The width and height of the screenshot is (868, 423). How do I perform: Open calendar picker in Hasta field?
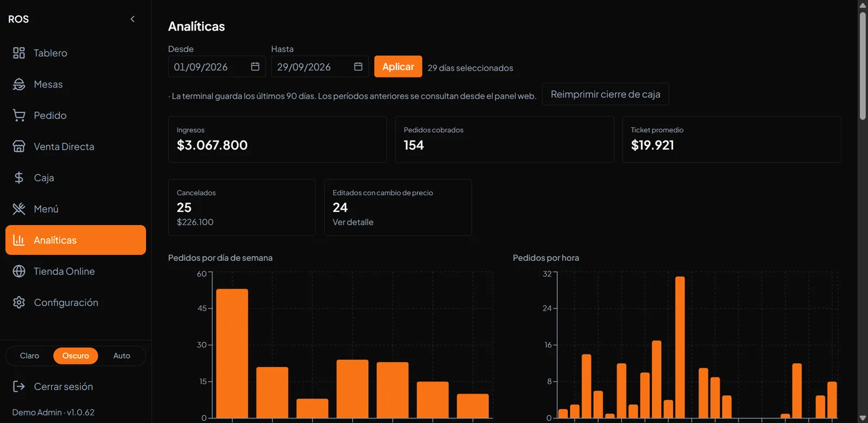[x=358, y=67]
